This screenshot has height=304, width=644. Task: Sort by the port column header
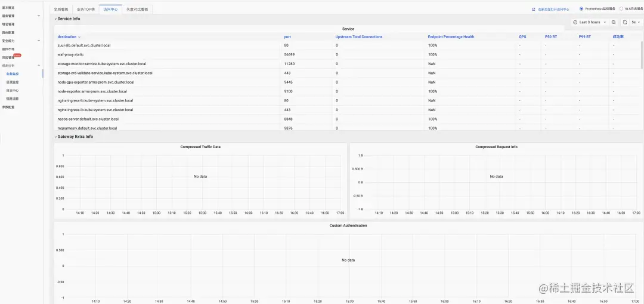coord(287,36)
